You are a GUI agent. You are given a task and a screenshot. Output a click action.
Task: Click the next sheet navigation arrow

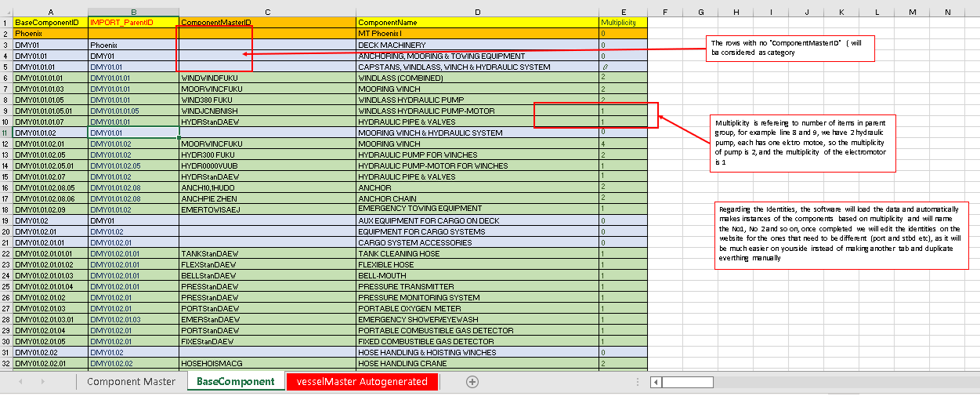tap(45, 382)
